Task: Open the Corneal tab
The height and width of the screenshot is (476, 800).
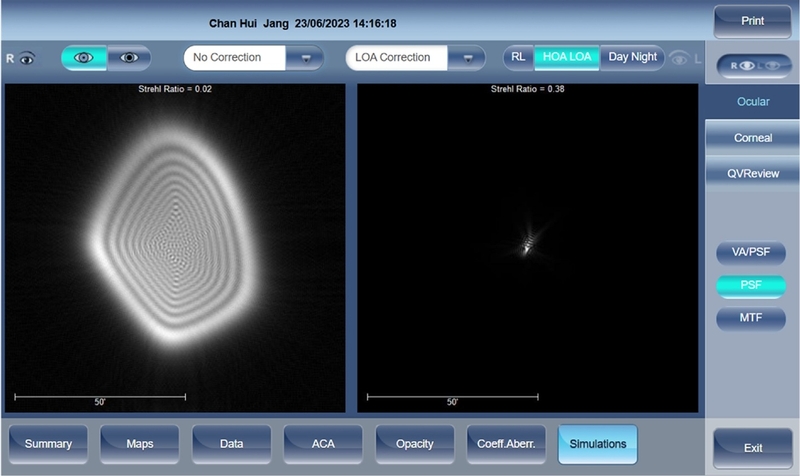Action: coord(752,138)
